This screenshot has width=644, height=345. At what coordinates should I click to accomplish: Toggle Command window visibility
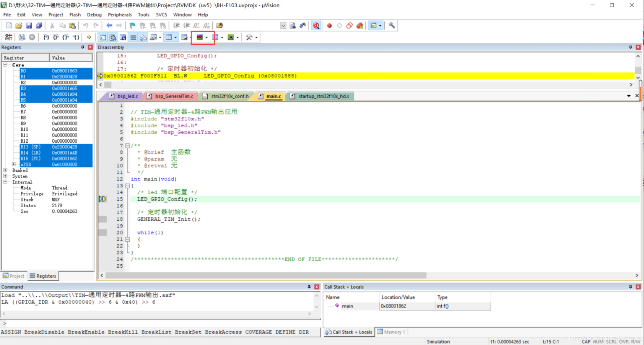click(103, 37)
